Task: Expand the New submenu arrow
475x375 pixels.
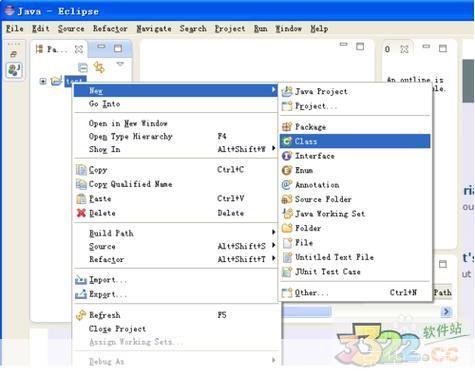Action: [273, 90]
